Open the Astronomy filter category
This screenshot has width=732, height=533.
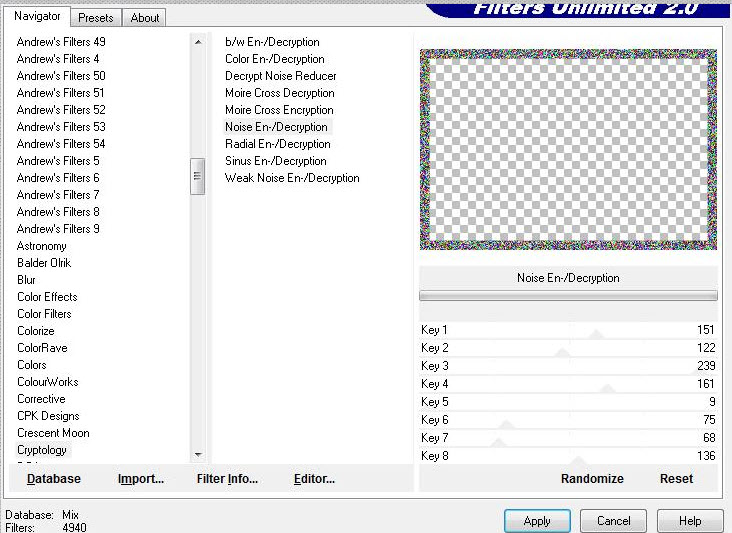[42, 246]
